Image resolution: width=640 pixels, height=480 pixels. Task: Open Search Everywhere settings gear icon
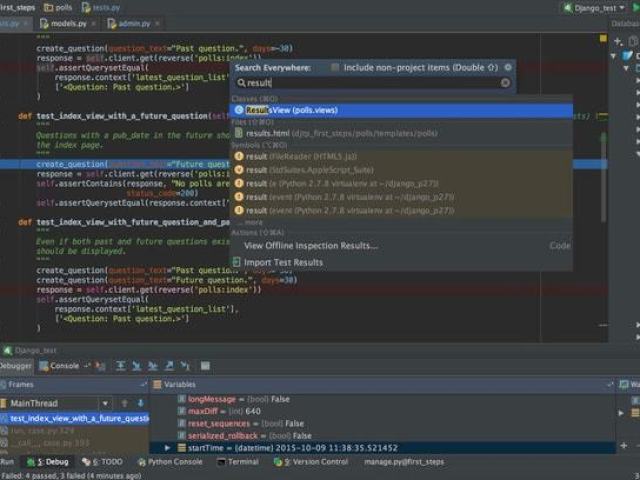(508, 67)
